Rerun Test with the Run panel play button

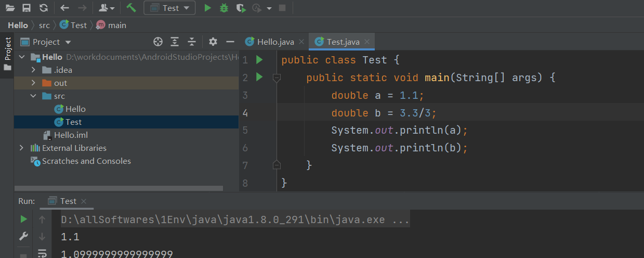[x=23, y=219]
